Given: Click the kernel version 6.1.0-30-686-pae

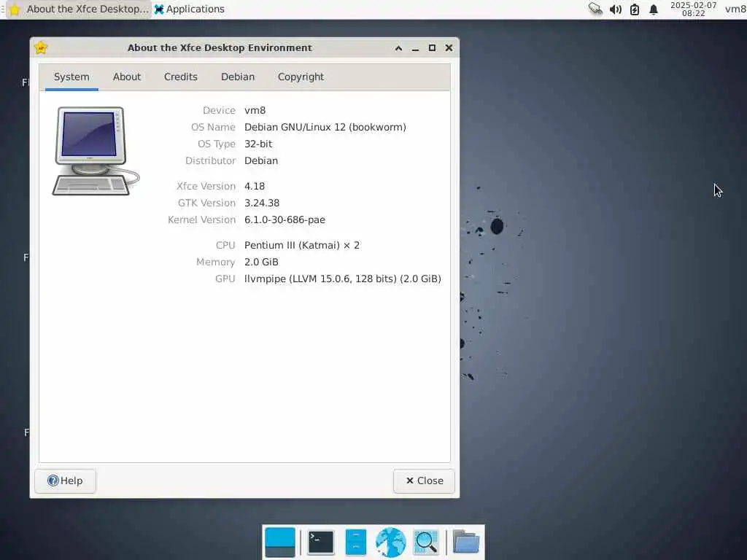Looking at the screenshot, I should click(285, 219).
